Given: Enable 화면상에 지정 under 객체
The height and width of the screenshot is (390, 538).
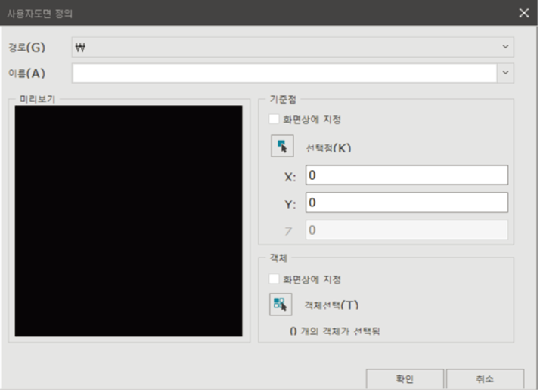Looking at the screenshot, I should [274, 279].
